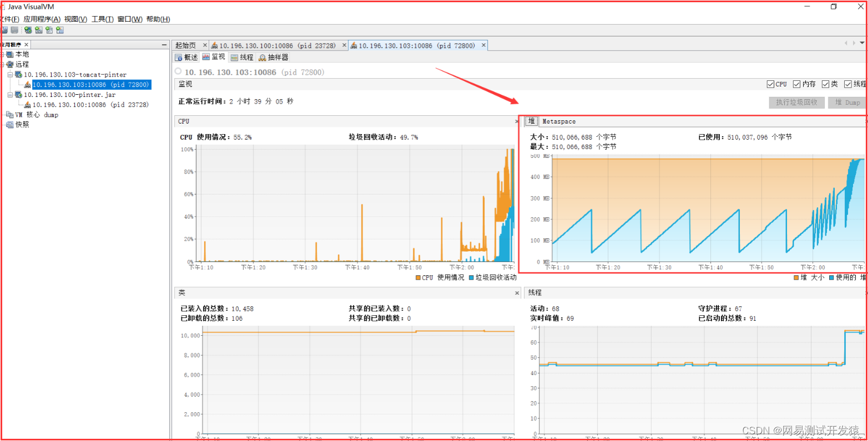Open the 文件(F) menu
The height and width of the screenshot is (441, 868).
9,19
